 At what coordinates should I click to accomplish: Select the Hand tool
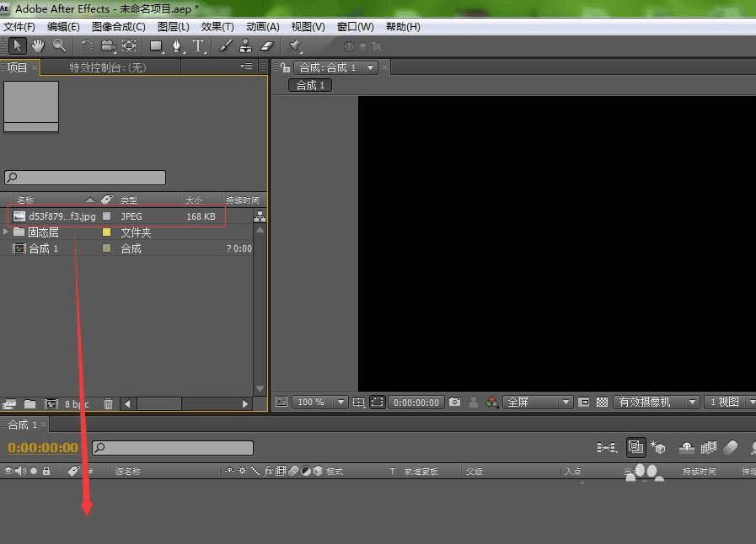(x=39, y=45)
